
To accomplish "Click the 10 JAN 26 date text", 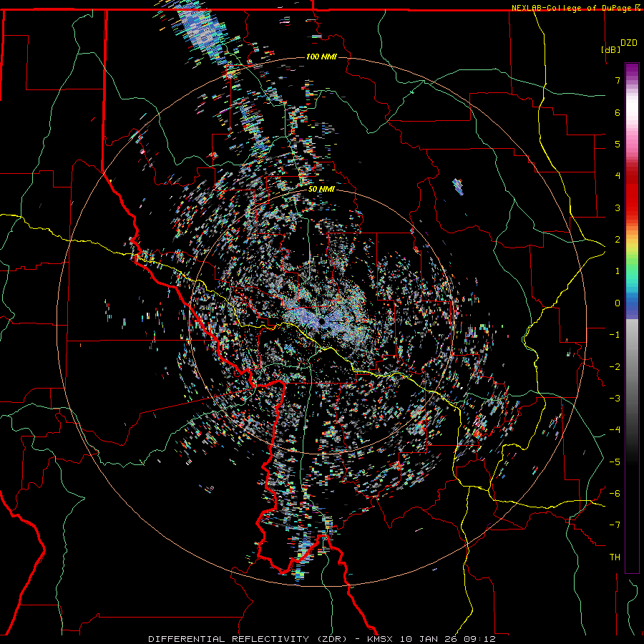I will point(429,639).
